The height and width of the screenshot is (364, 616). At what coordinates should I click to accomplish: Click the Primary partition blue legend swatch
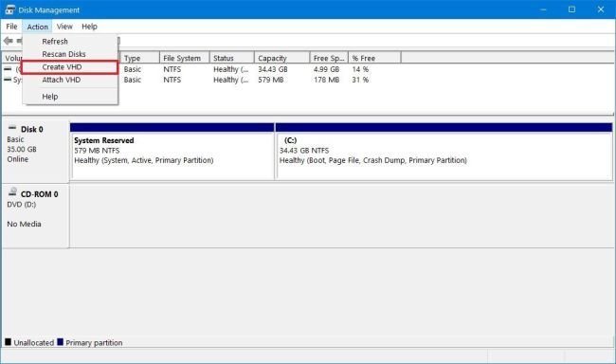pos(60,342)
